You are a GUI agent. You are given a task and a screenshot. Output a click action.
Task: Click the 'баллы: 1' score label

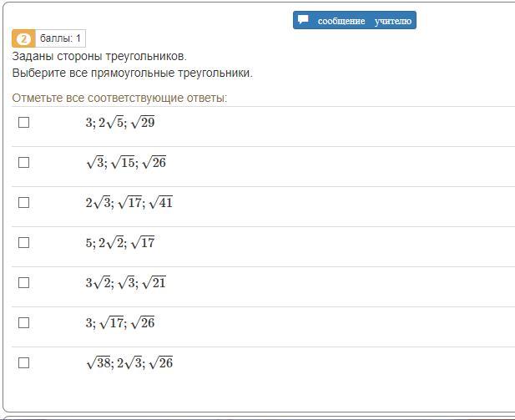coord(61,38)
